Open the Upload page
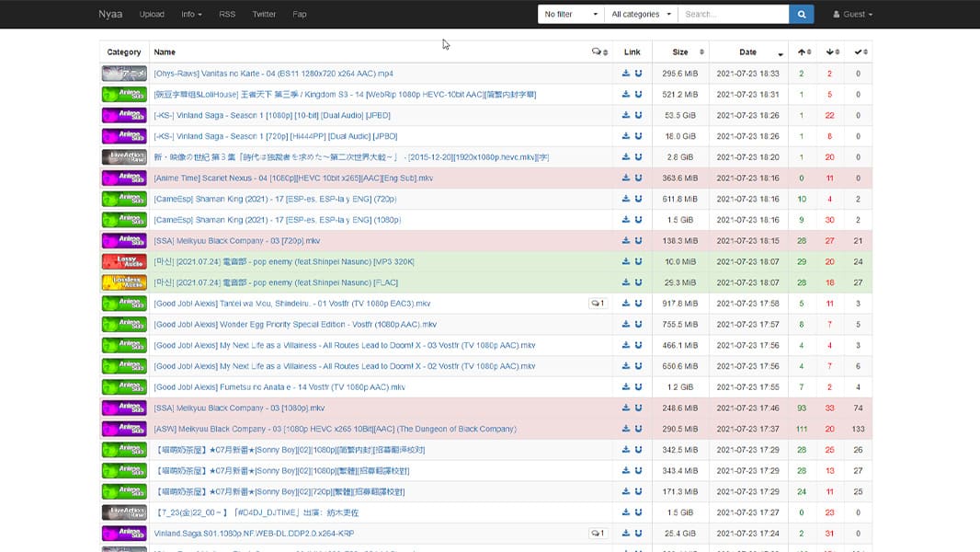 (x=152, y=14)
